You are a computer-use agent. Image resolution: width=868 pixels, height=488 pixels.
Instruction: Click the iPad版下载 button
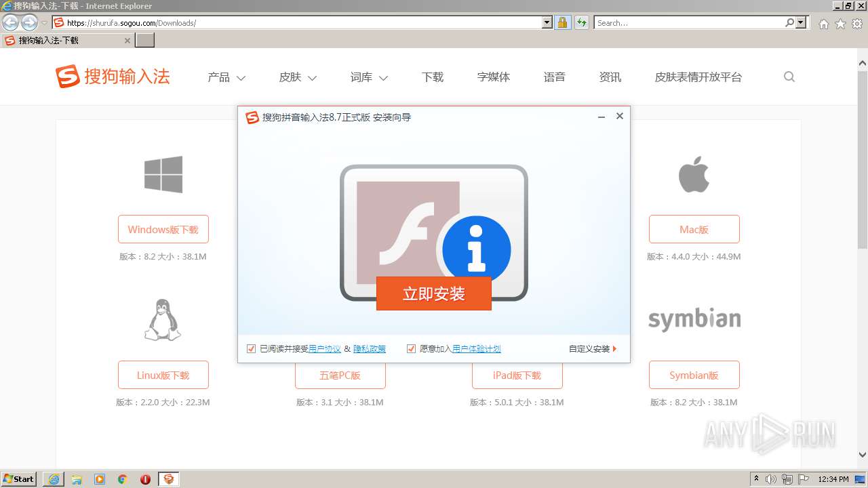(517, 375)
